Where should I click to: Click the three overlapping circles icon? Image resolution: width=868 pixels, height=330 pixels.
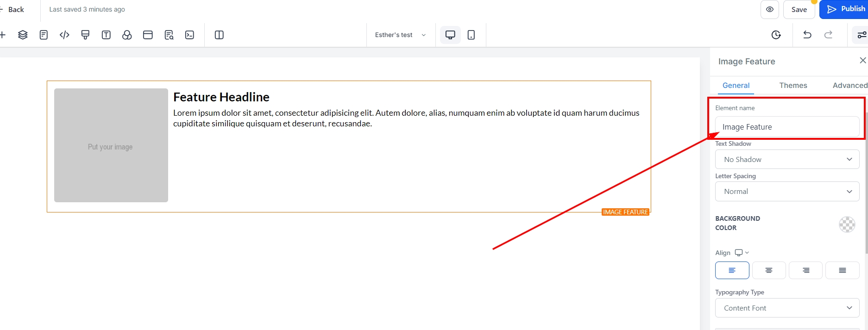coord(127,35)
